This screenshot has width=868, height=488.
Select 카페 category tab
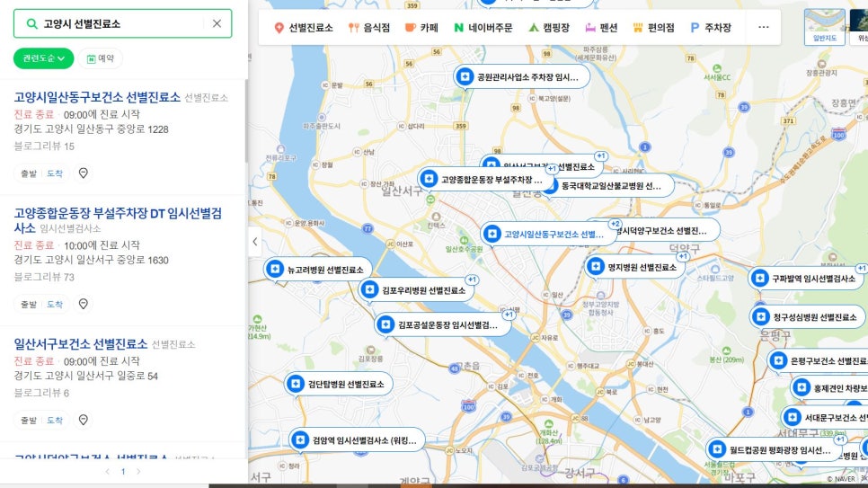(x=421, y=27)
